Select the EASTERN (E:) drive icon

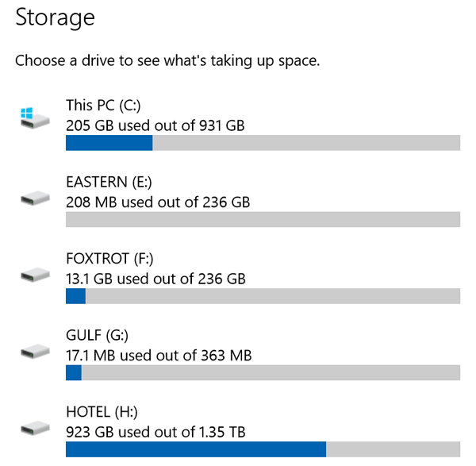click(35, 198)
